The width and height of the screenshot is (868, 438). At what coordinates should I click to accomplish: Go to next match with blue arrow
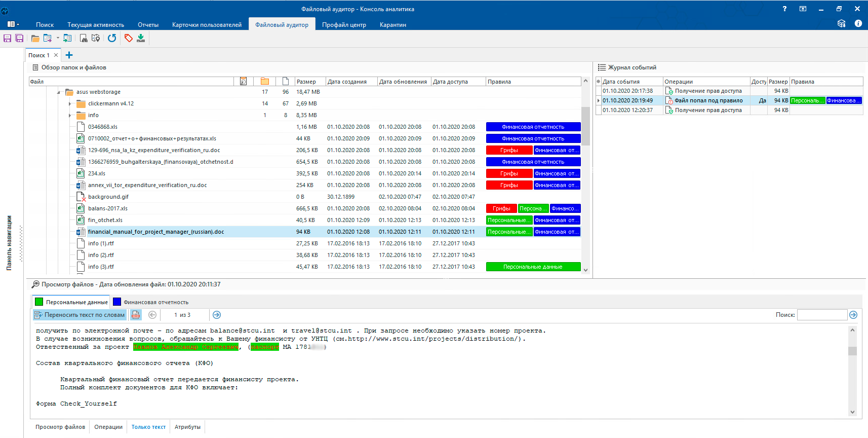[x=217, y=315]
